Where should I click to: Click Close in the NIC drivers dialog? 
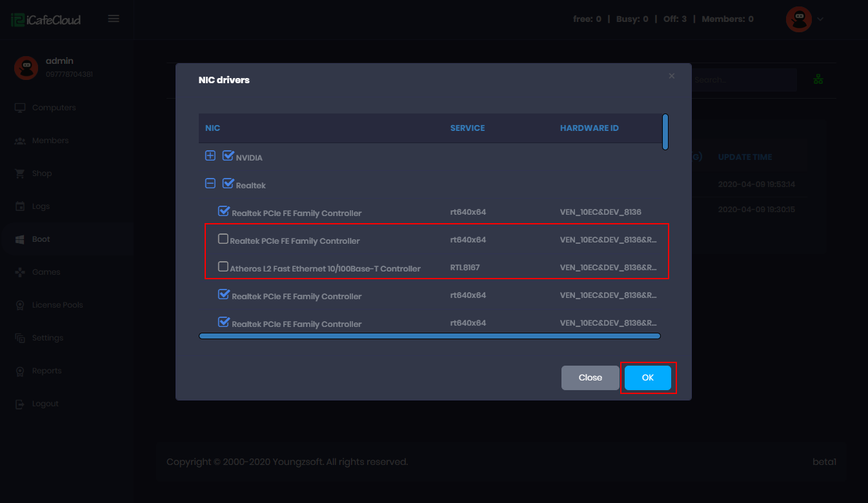[590, 378]
